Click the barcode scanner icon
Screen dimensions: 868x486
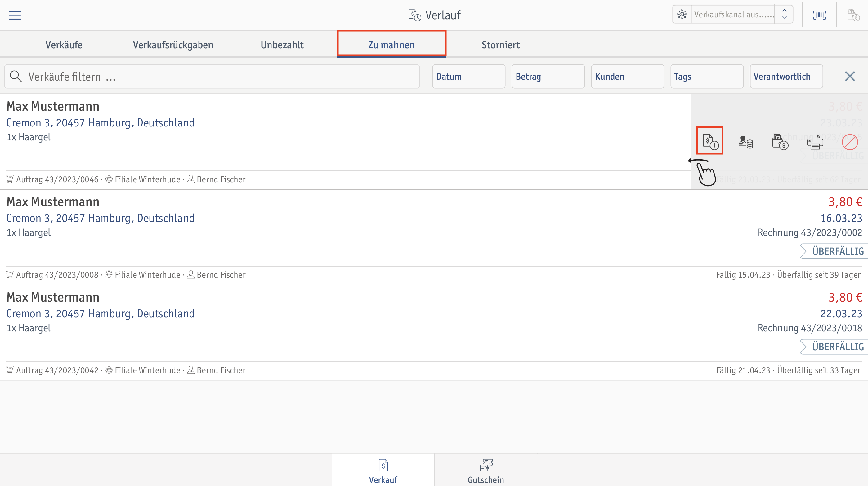(820, 15)
